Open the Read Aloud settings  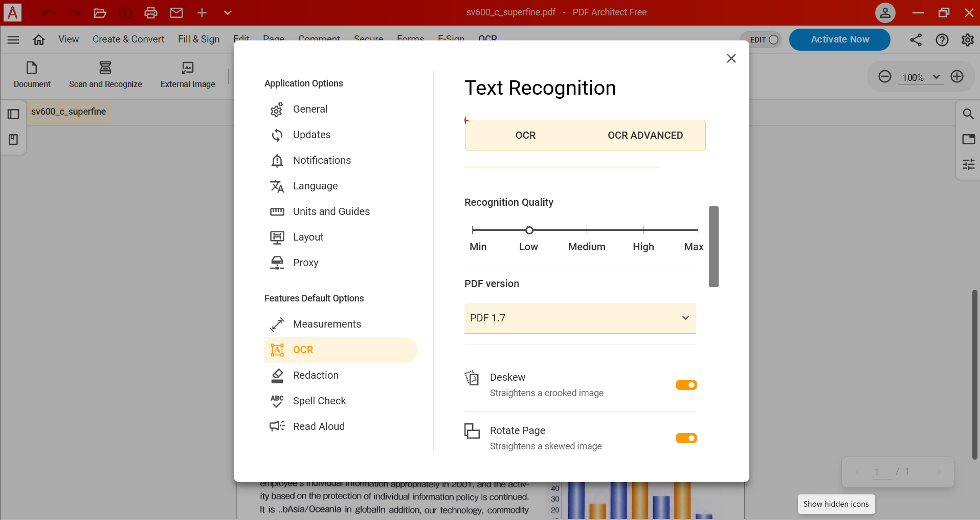point(318,426)
